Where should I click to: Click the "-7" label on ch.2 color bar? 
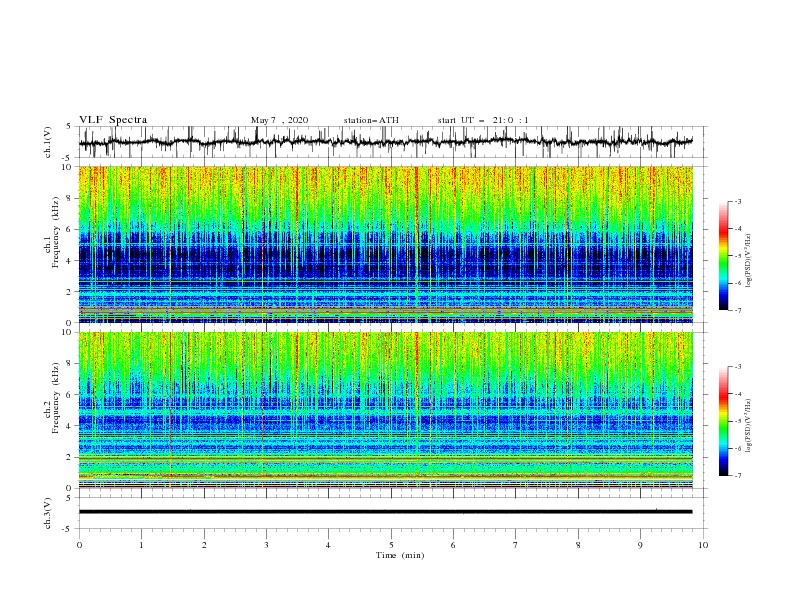[737, 476]
